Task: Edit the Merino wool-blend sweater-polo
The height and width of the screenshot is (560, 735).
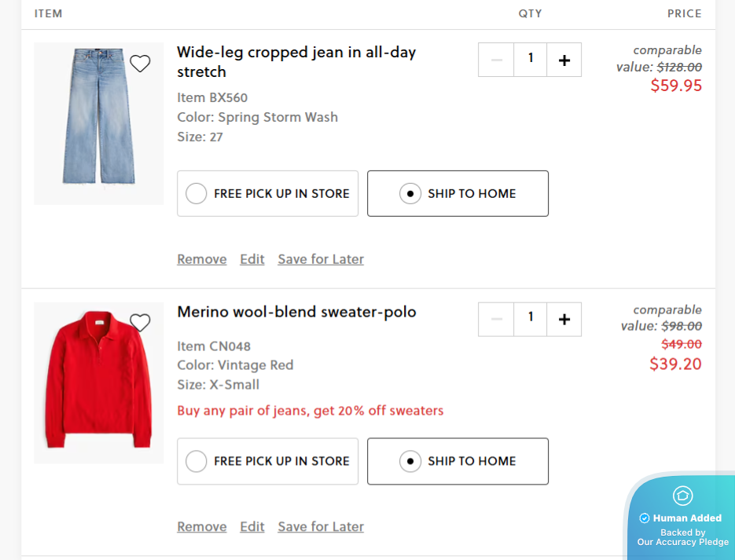Action: pyautogui.click(x=252, y=526)
